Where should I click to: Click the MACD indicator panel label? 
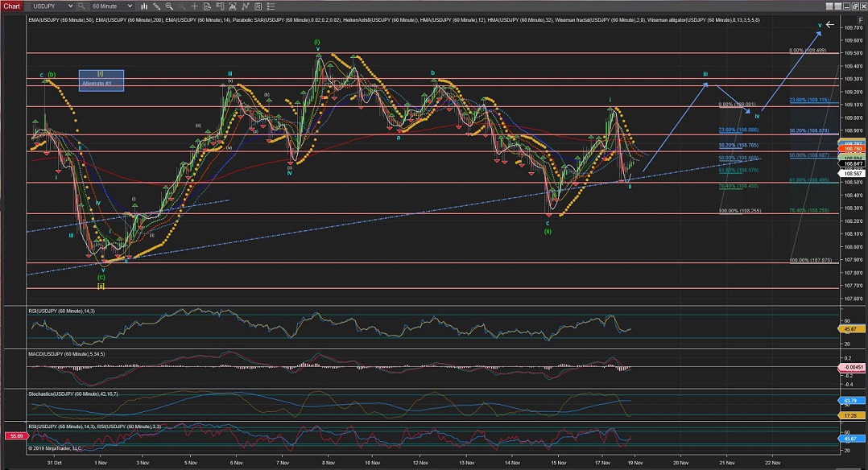coord(66,354)
